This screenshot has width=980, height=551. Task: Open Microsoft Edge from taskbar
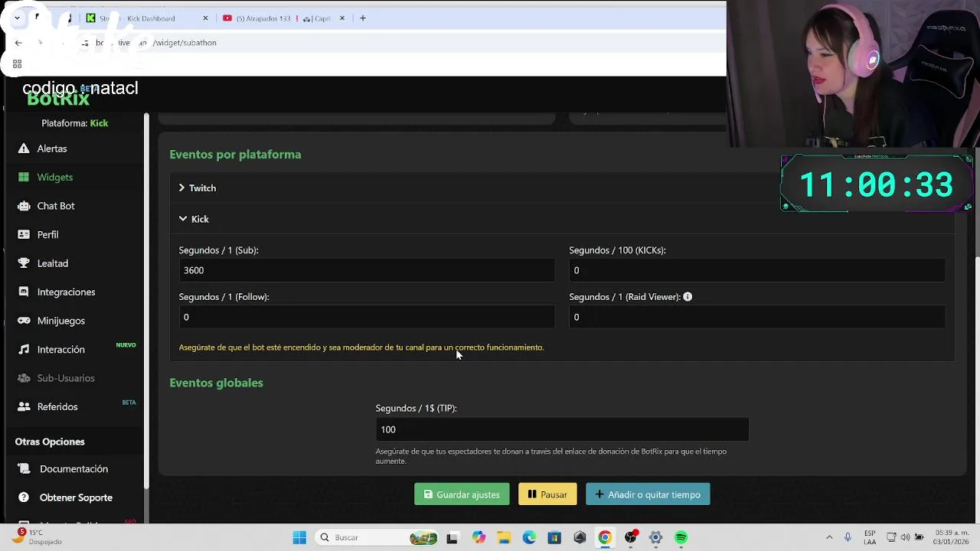tap(529, 538)
